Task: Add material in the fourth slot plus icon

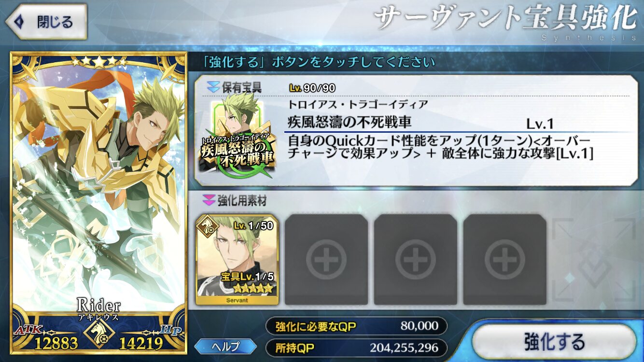Action: tap(505, 260)
